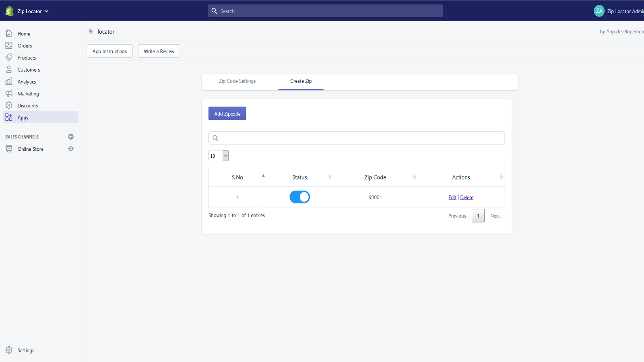Disable status toggle for zip 90001
Viewport: 644px width, 362px height.
tap(299, 197)
